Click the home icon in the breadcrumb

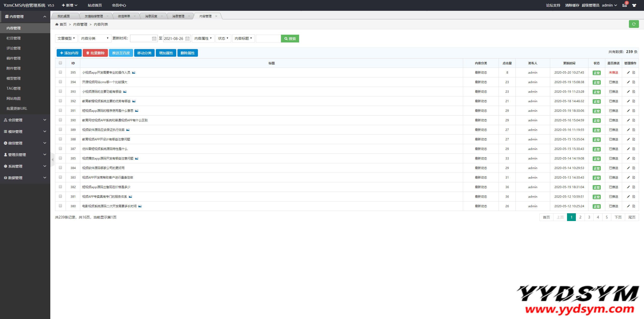(x=57, y=24)
